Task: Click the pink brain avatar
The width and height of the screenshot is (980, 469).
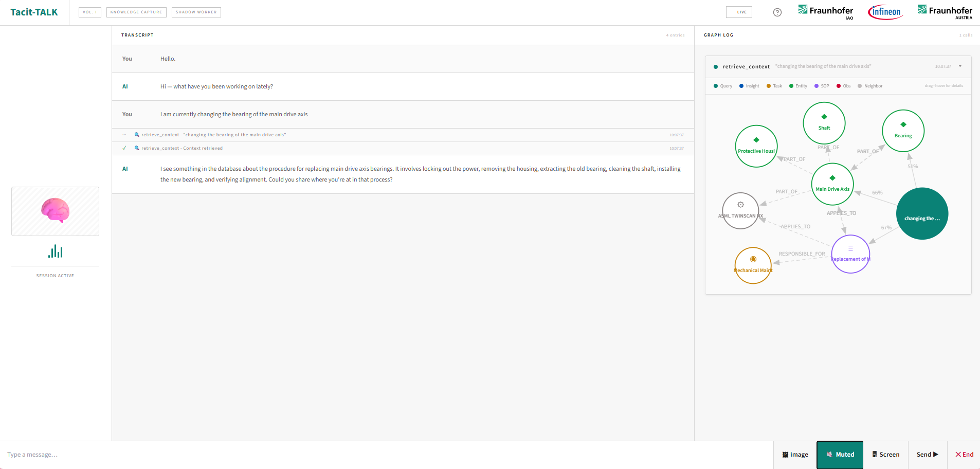Action: point(55,210)
